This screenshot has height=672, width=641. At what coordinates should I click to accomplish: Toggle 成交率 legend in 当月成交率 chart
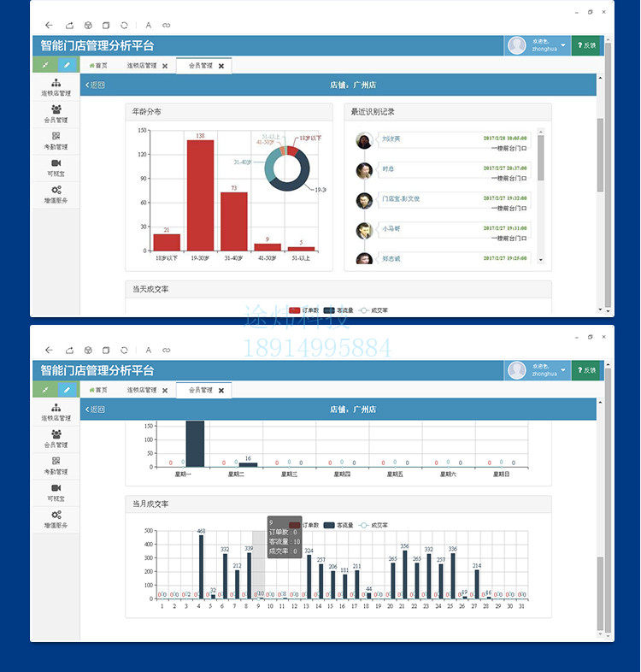[373, 525]
